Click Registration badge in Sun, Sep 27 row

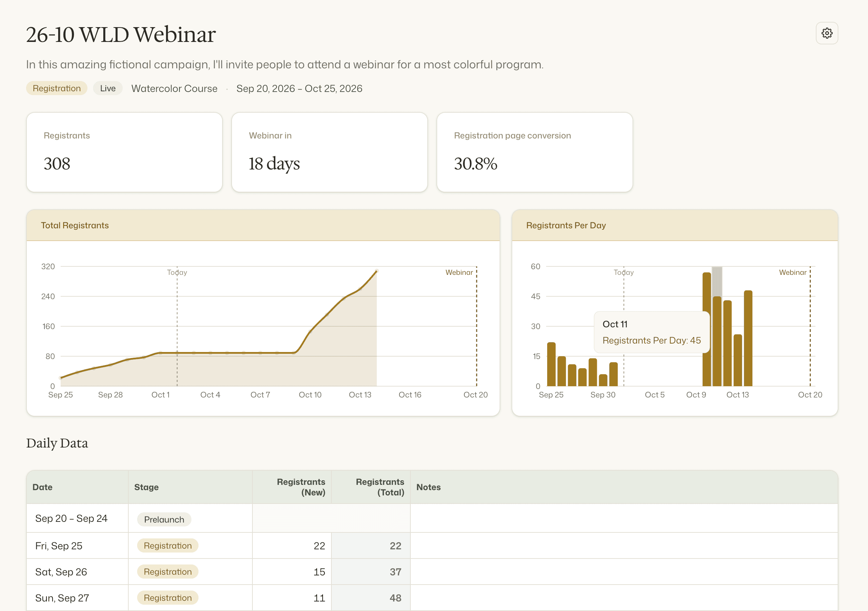[167, 598]
